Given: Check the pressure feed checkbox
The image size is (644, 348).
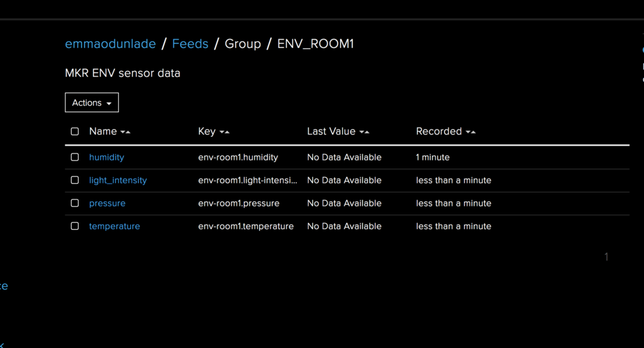Looking at the screenshot, I should (75, 203).
